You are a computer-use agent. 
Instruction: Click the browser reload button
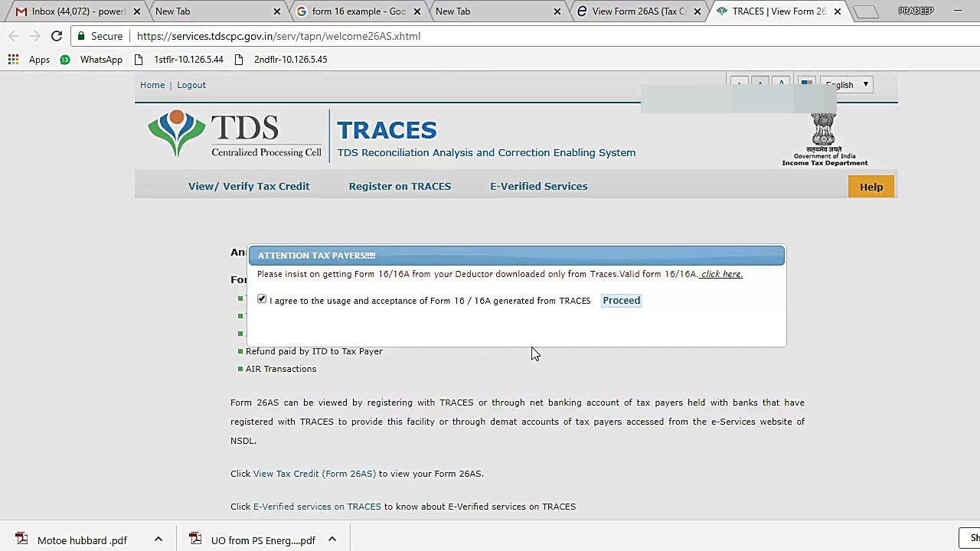pyautogui.click(x=57, y=36)
